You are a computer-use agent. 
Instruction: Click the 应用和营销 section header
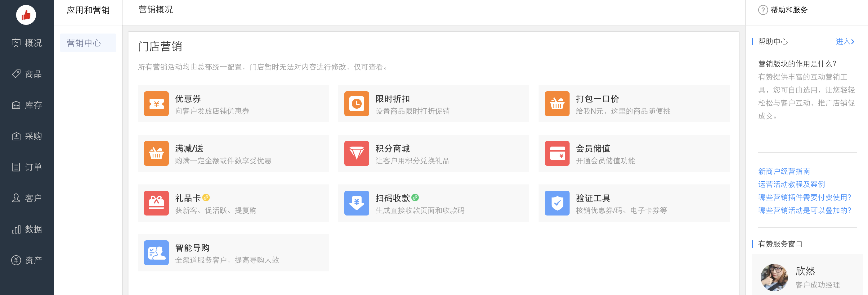88,10
